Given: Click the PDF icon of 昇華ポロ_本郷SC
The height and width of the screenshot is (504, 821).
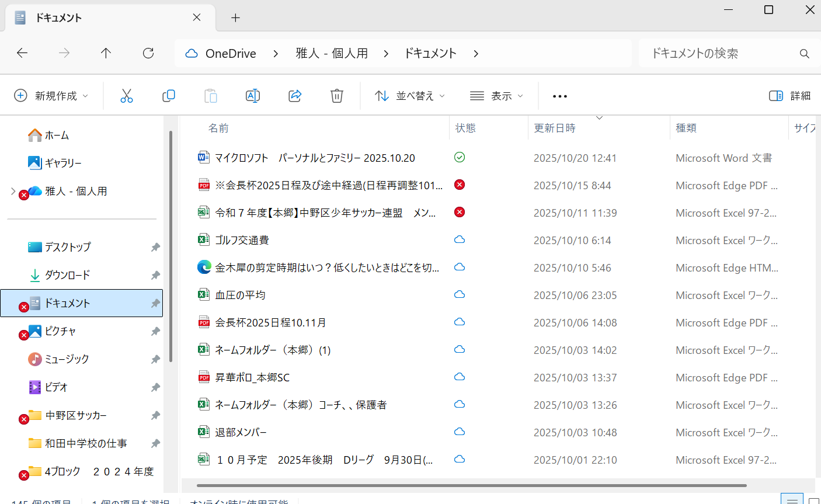Looking at the screenshot, I should (203, 377).
